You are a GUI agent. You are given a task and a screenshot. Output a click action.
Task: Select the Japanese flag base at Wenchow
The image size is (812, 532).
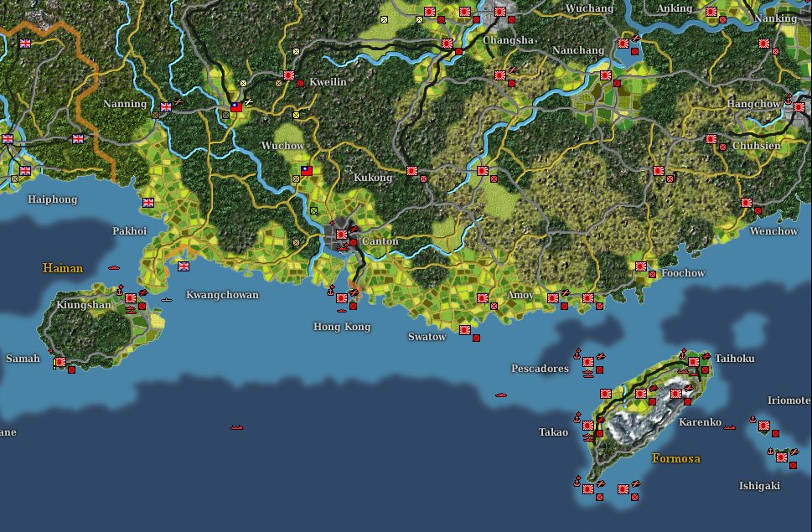pos(747,203)
